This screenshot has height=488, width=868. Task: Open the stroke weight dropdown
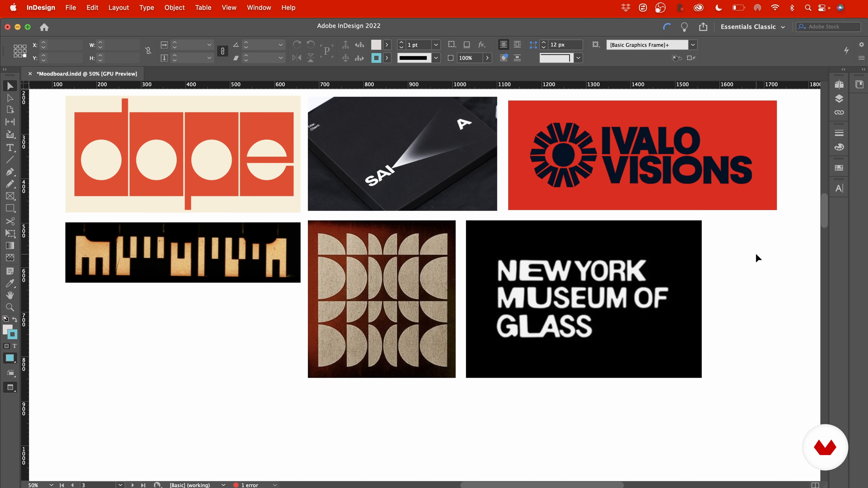(x=436, y=45)
